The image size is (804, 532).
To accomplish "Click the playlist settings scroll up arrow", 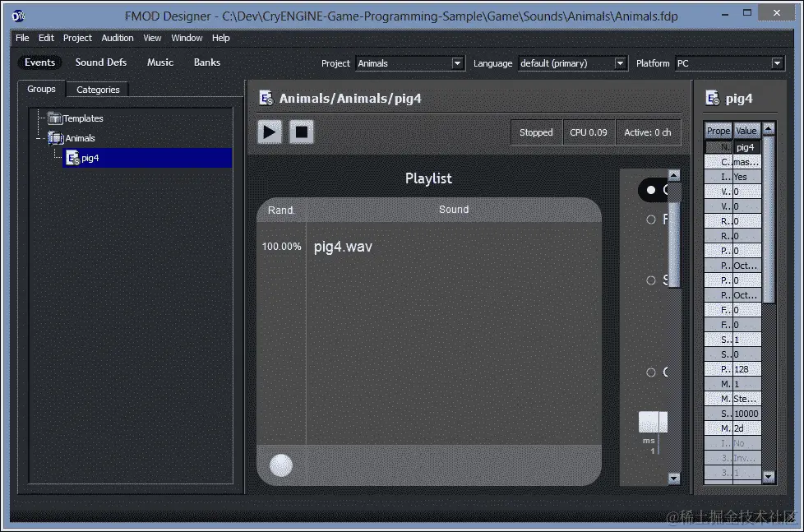I will pos(674,175).
